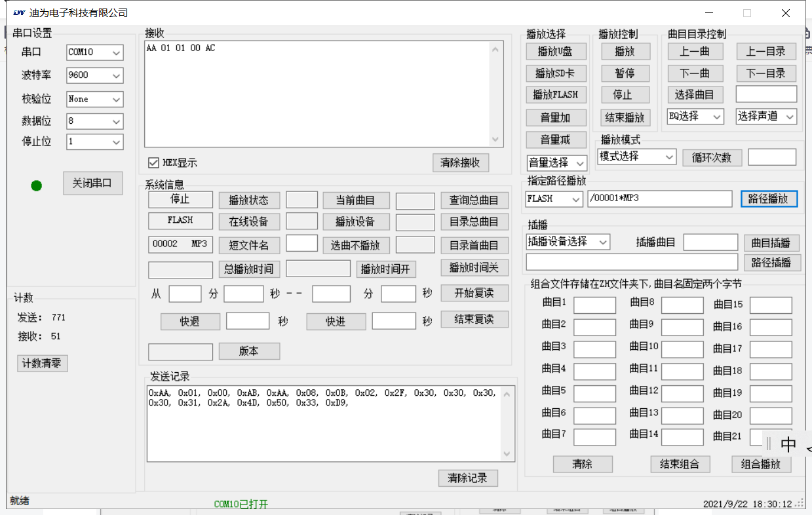Click the 关闭串口 close port button
Screen dimensions: 812x515
pyautogui.click(x=92, y=183)
